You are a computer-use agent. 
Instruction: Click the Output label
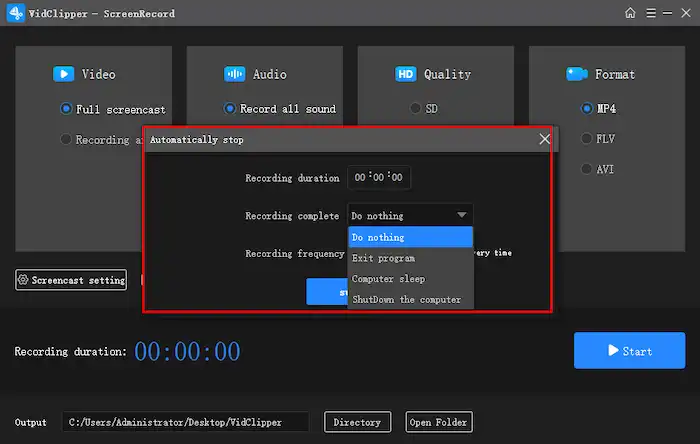(30, 422)
